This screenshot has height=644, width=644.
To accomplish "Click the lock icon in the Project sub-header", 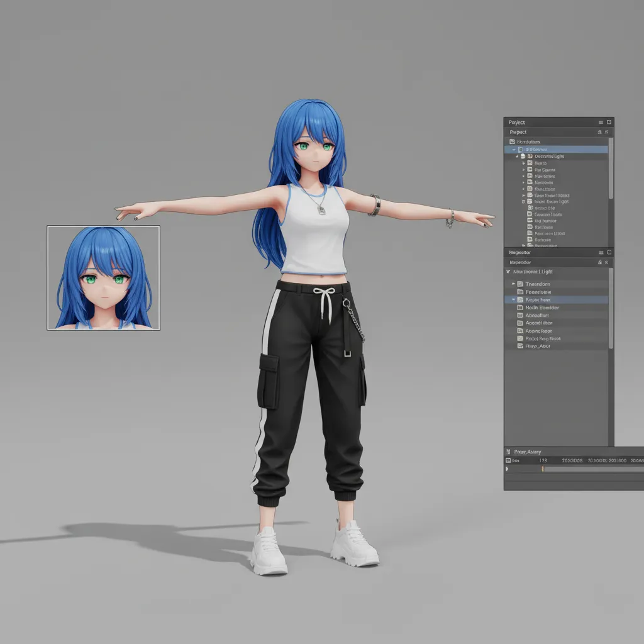I will click(599, 132).
